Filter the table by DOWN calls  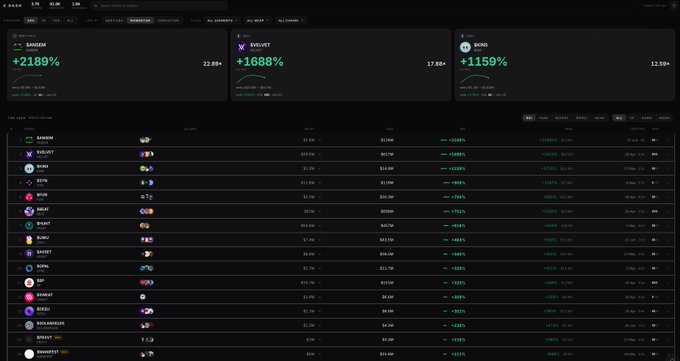pyautogui.click(x=647, y=118)
